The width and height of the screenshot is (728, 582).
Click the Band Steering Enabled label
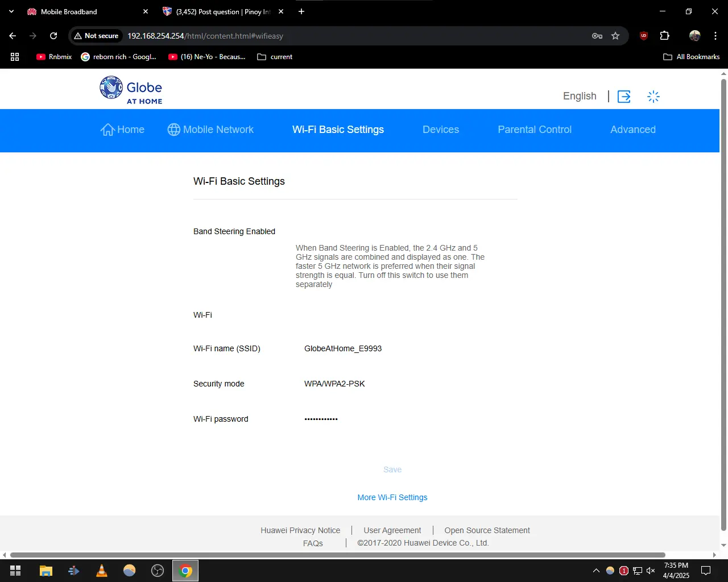[234, 231]
